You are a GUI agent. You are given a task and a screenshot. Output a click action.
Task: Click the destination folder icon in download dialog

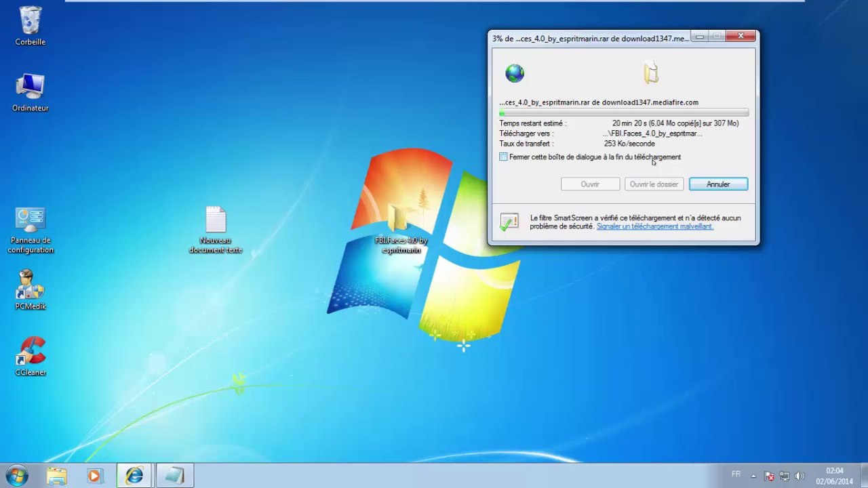tap(651, 73)
